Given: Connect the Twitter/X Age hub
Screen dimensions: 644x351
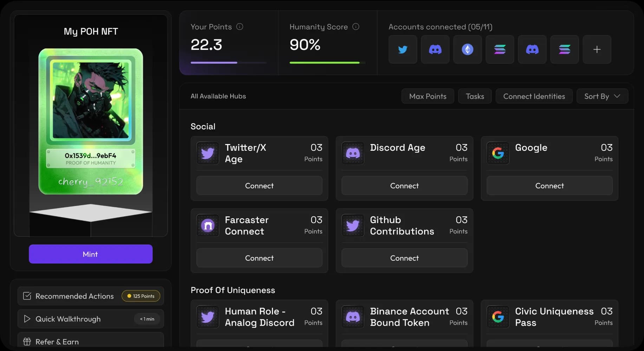Looking at the screenshot, I should point(259,186).
